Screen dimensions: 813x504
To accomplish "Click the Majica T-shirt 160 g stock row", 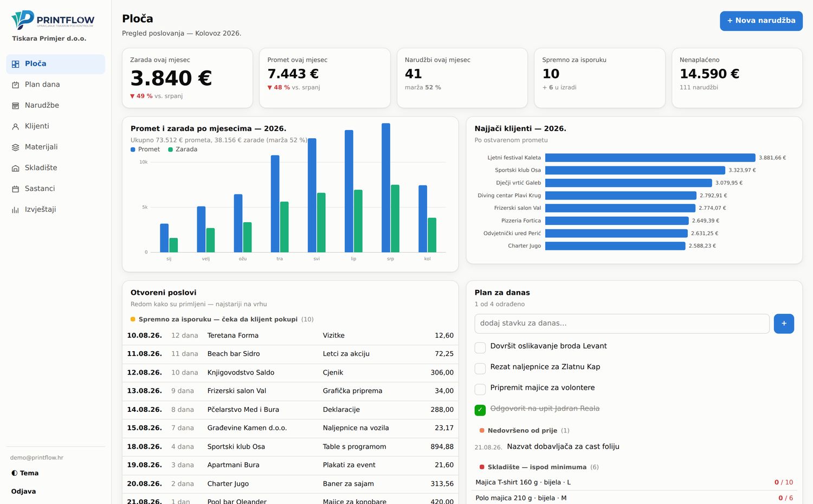I will click(x=634, y=482).
